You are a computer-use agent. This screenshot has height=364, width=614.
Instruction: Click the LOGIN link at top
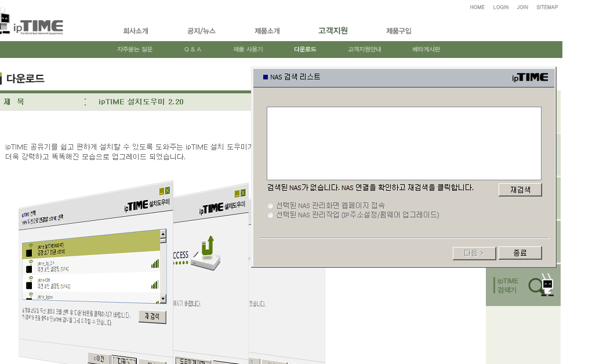coord(500,7)
